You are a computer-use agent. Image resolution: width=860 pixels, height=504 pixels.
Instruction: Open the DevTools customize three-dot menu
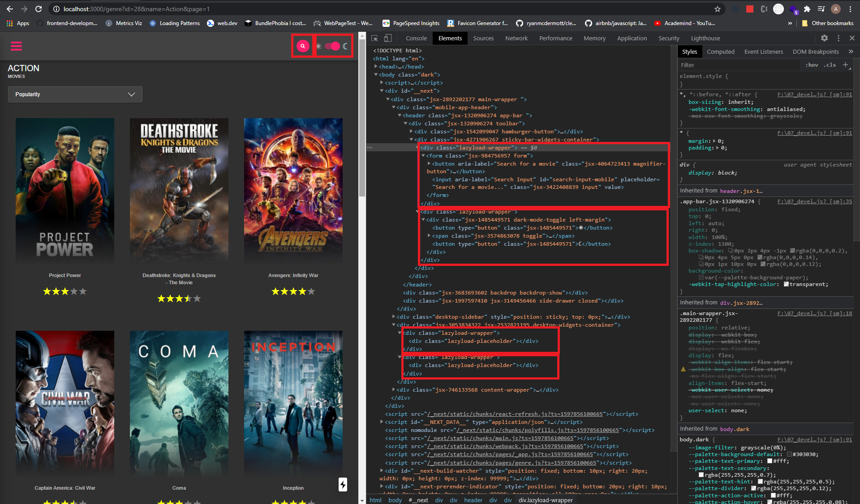838,38
